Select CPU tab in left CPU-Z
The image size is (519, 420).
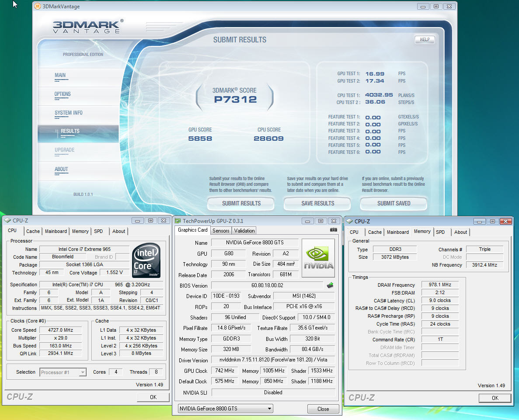(x=13, y=231)
